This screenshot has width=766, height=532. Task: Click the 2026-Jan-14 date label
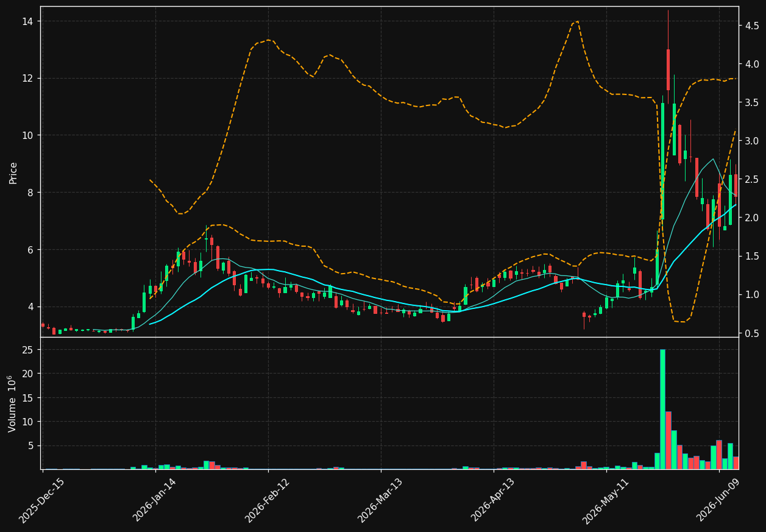click(154, 500)
